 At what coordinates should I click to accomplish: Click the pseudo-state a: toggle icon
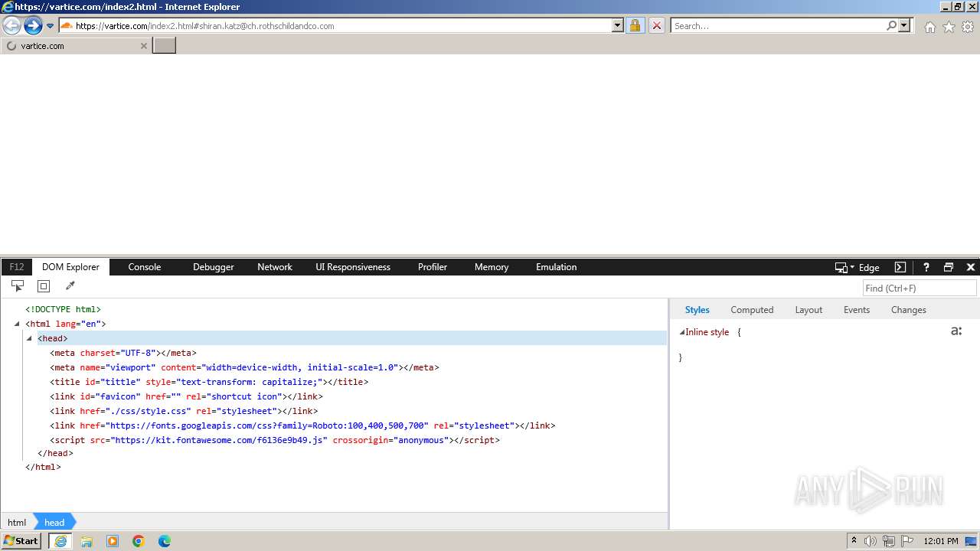click(x=956, y=331)
